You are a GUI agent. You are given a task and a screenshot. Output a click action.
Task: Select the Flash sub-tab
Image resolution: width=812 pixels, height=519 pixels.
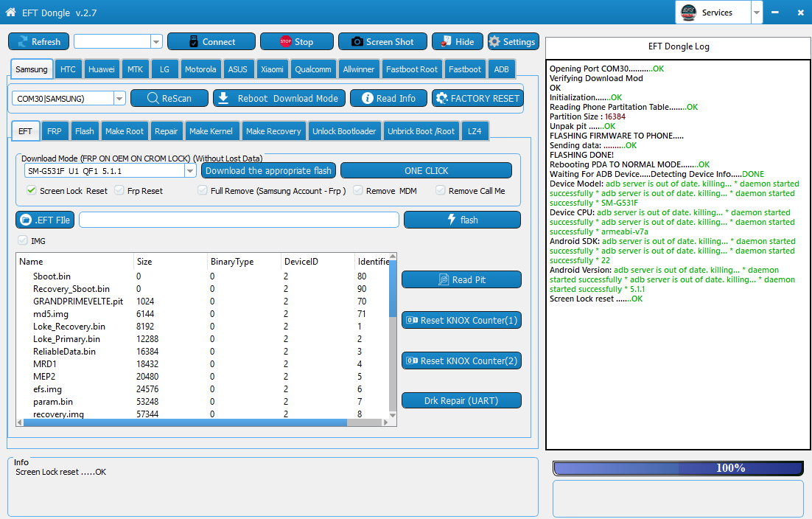pyautogui.click(x=85, y=131)
